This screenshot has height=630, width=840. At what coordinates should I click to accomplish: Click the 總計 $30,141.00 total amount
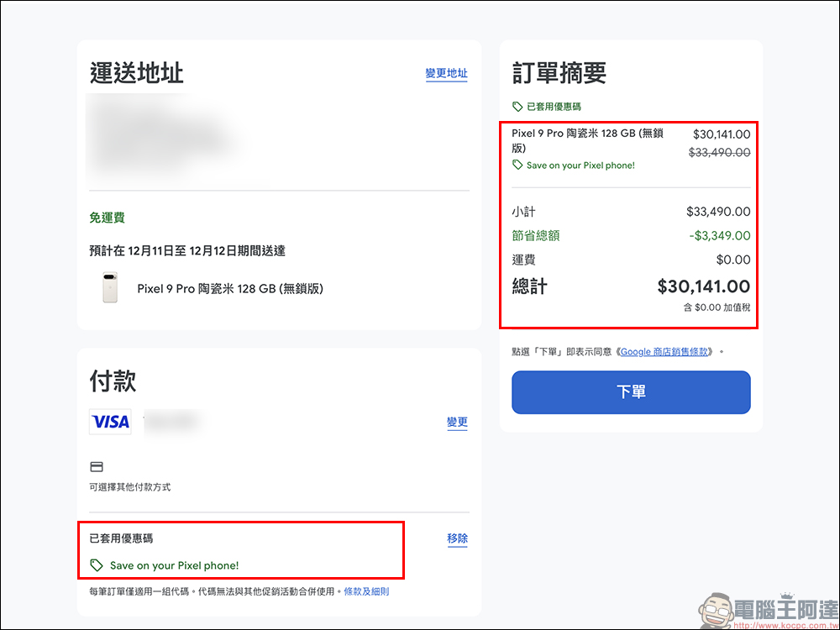pyautogui.click(x=703, y=286)
